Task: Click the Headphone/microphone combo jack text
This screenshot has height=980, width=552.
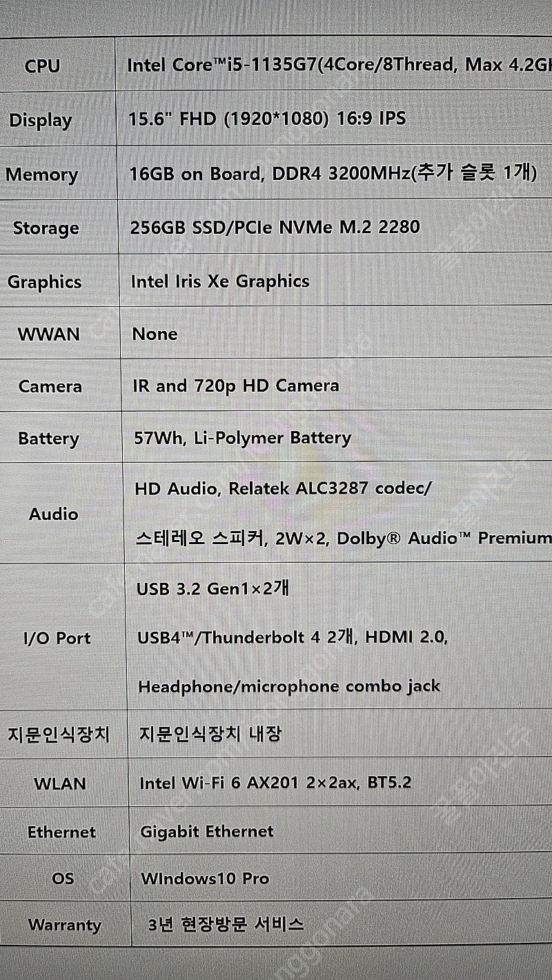Action: pos(289,687)
